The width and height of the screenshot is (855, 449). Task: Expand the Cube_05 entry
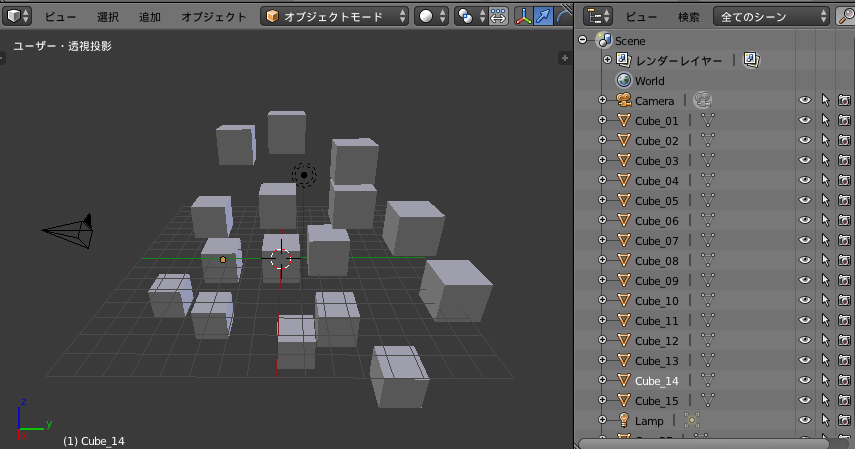pyautogui.click(x=602, y=200)
